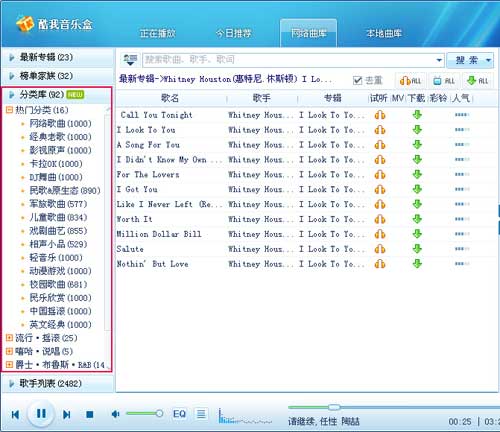Expand the 歌手列表 (2482) section
The width and height of the screenshot is (500, 432).
click(x=57, y=384)
